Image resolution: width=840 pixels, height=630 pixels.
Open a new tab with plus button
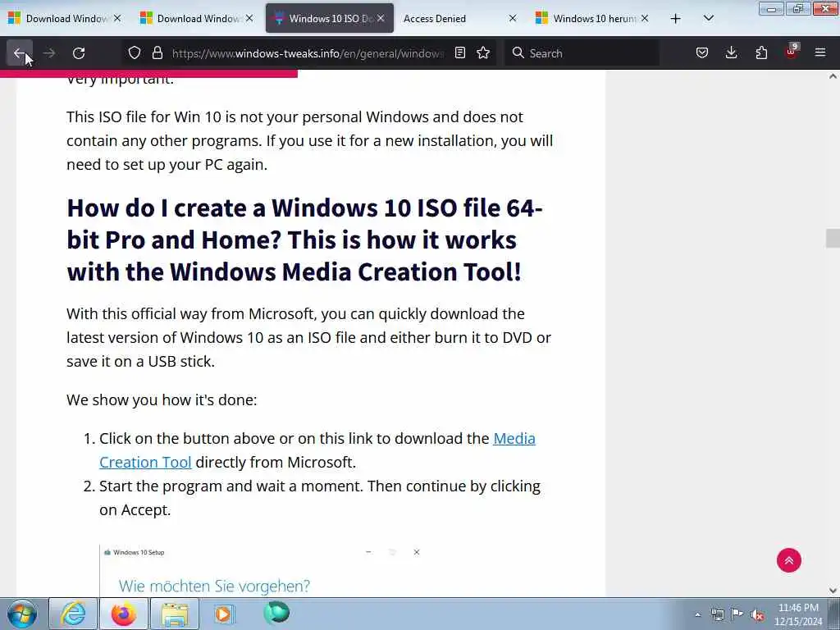pyautogui.click(x=676, y=19)
